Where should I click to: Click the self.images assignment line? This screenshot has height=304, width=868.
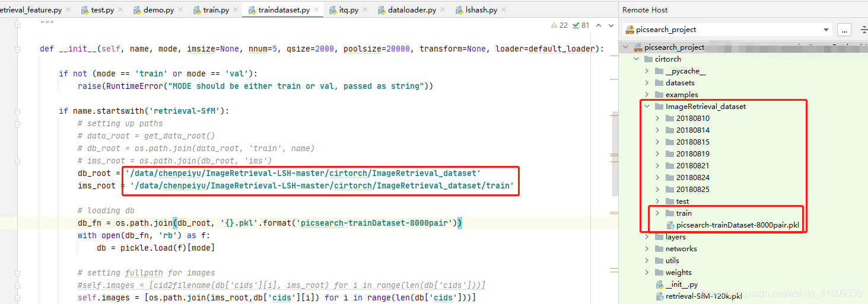point(276,297)
